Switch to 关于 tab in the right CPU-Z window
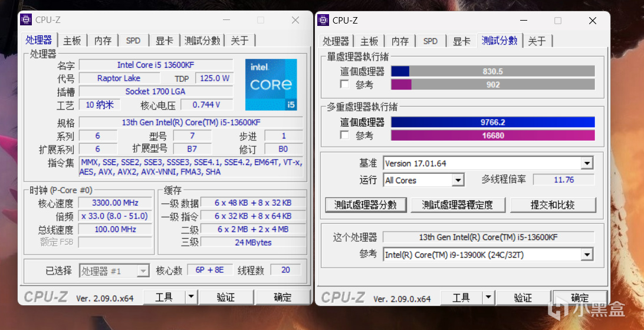644x330 pixels. [x=537, y=41]
